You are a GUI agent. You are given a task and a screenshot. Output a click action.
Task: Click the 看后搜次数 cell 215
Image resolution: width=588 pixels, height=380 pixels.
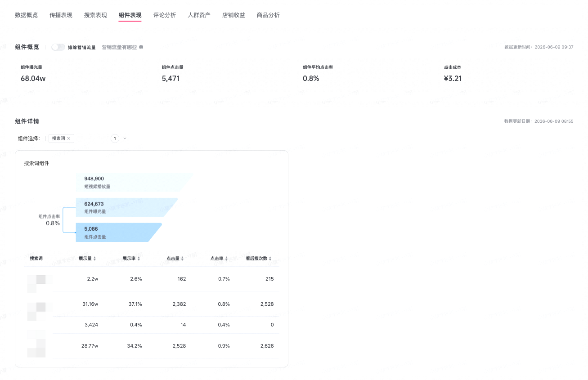pos(269,279)
